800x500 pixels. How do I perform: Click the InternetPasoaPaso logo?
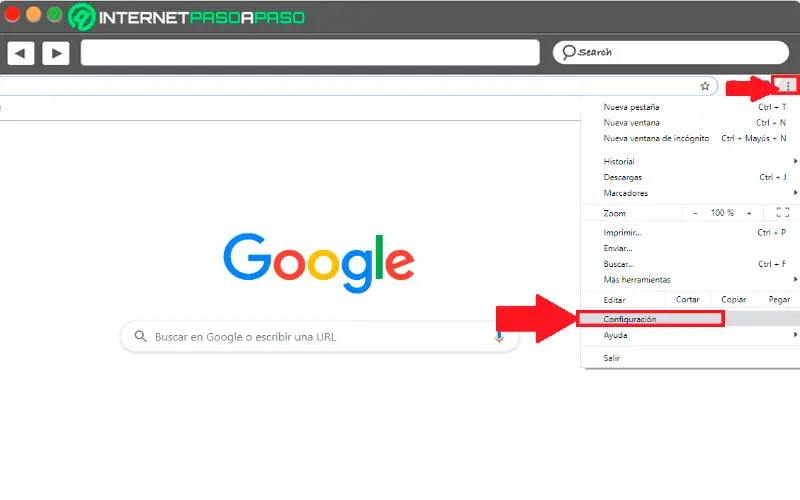click(186, 17)
